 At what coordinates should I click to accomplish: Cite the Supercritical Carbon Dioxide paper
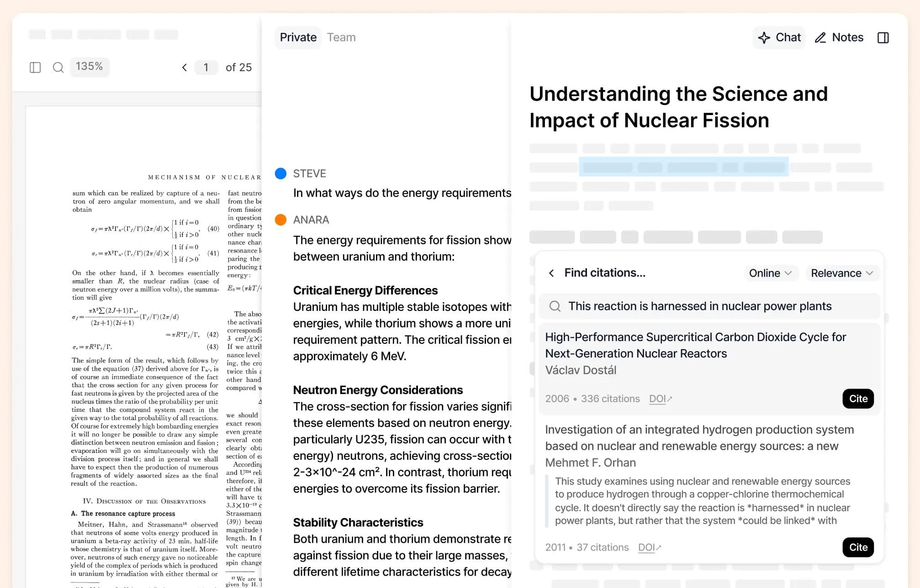click(x=857, y=399)
